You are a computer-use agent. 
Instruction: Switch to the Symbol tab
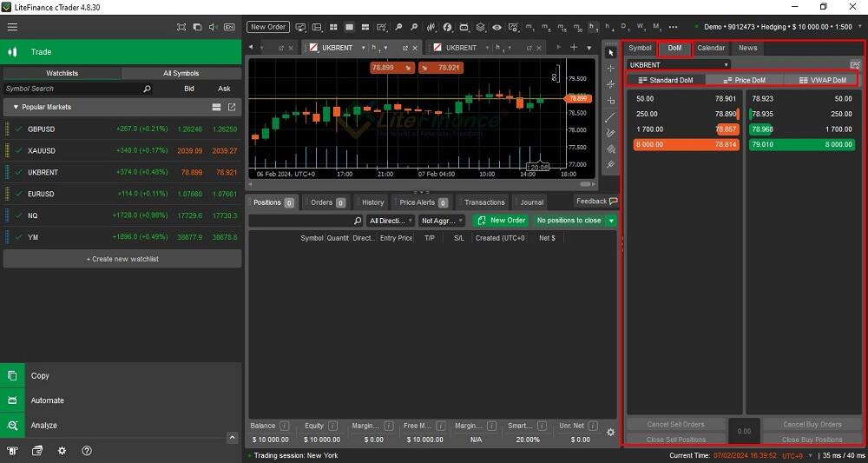click(x=640, y=48)
